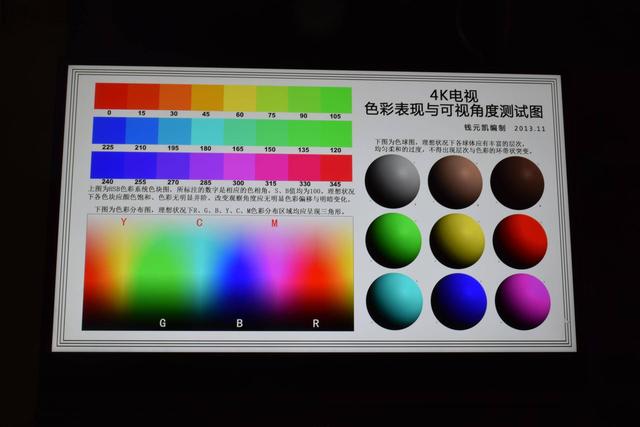Select the green block labeled 150

272,133
